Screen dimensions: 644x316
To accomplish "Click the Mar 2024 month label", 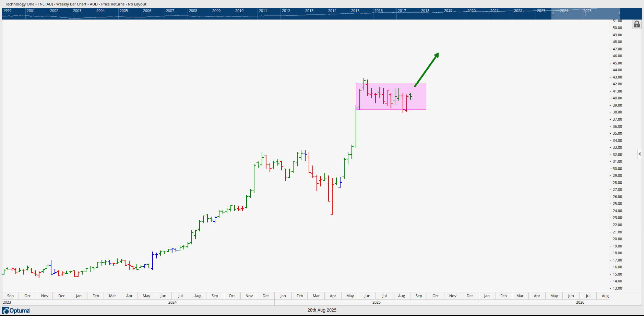I will (x=112, y=296).
